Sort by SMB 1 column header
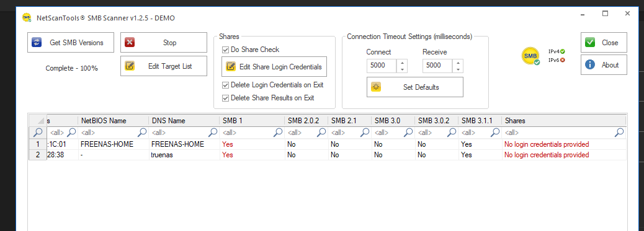Image resolution: width=644 pixels, height=231 pixels. (252, 121)
